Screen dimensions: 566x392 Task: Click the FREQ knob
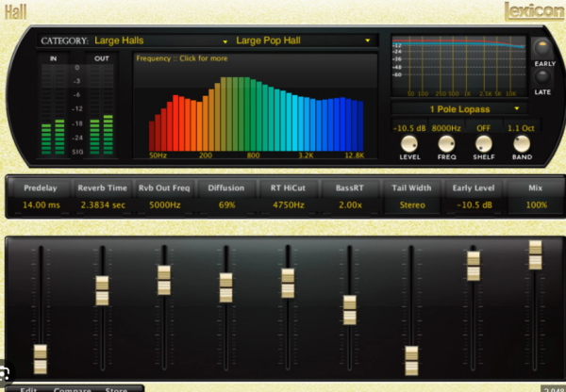[x=446, y=143]
